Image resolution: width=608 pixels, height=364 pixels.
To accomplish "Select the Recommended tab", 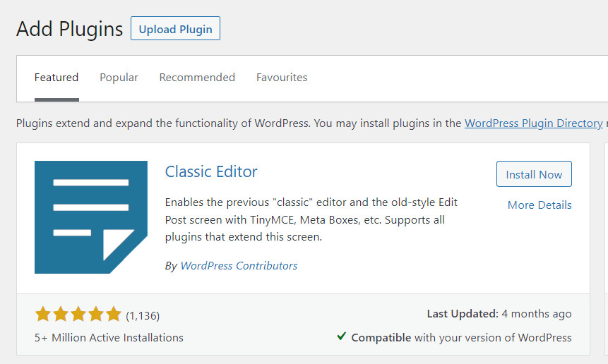I will click(197, 78).
